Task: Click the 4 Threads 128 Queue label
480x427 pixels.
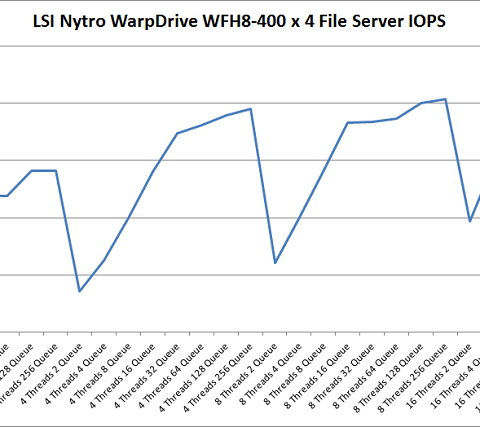Action: (194, 378)
